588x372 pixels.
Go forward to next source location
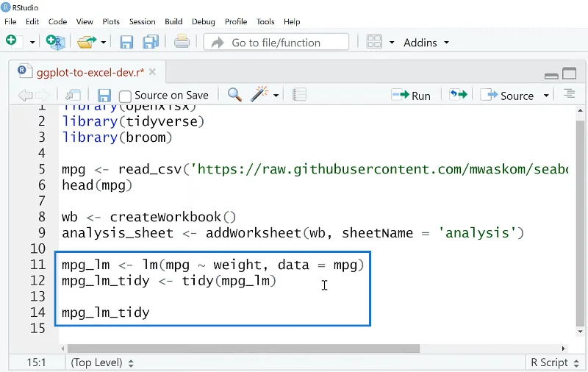42,96
